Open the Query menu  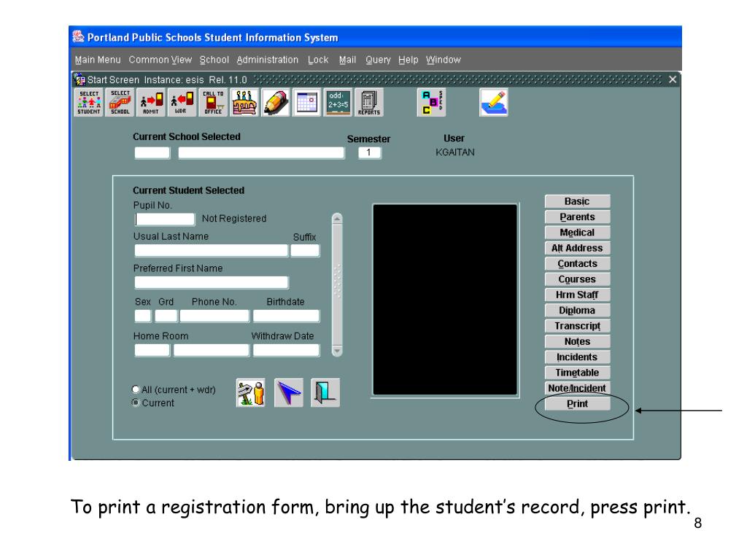[378, 60]
